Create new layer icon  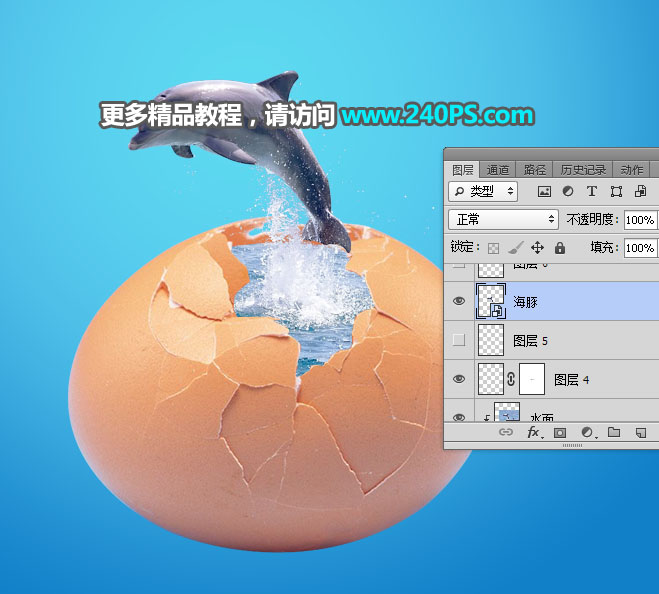[x=641, y=432]
